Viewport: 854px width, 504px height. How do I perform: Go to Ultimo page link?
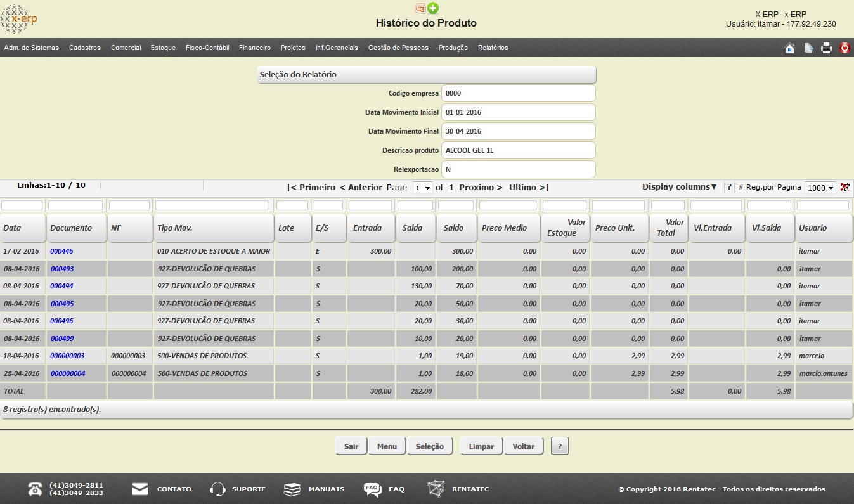click(529, 188)
